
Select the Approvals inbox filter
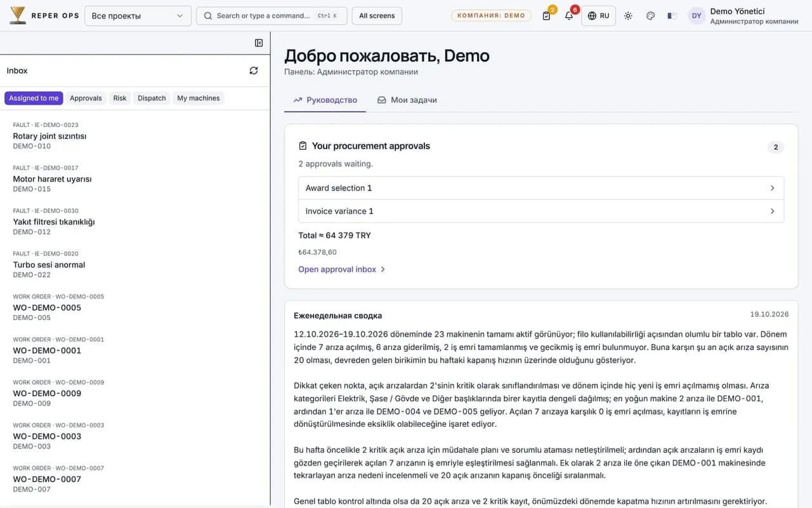pos(86,98)
